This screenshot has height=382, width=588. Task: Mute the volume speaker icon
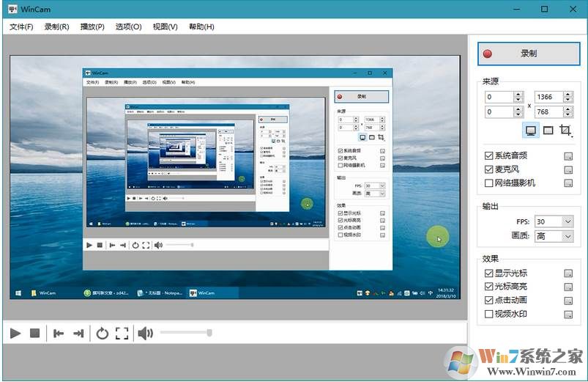point(145,334)
